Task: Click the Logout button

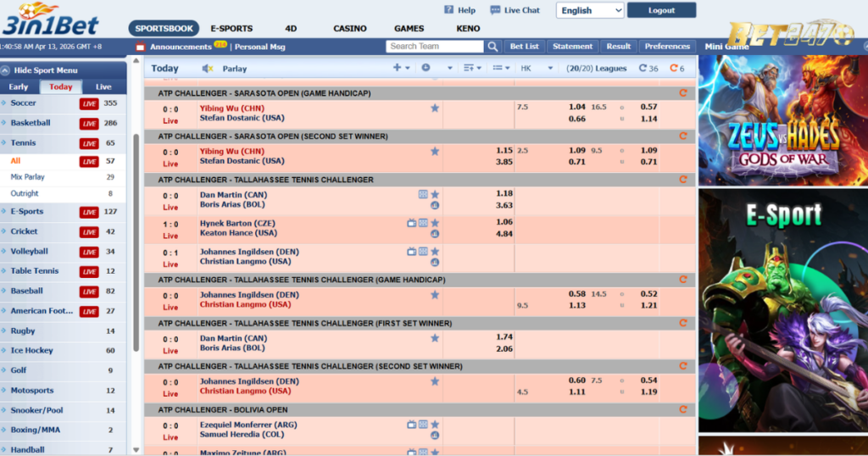Action: pyautogui.click(x=661, y=10)
